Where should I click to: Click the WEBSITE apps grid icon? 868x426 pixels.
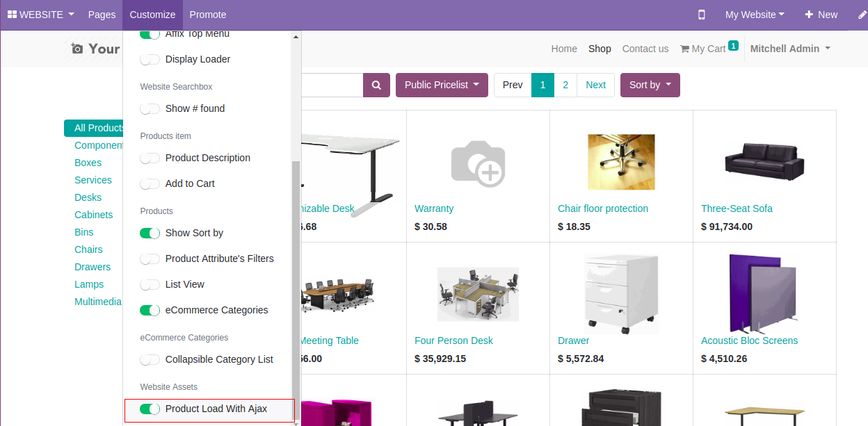click(12, 15)
